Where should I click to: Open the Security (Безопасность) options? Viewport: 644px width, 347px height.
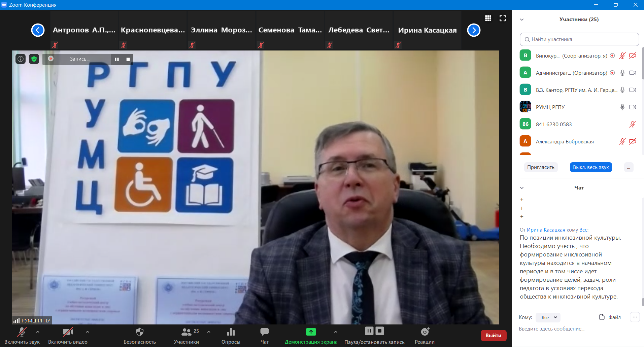click(139, 336)
